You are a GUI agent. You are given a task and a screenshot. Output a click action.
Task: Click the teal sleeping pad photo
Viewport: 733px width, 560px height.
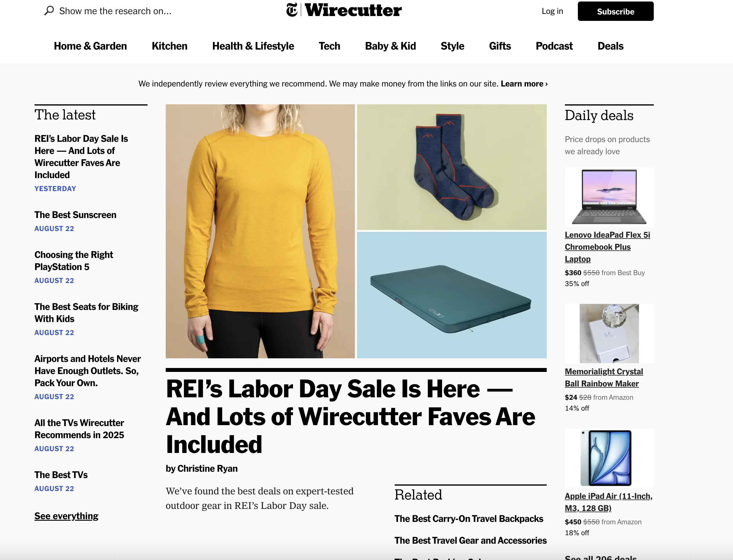452,295
